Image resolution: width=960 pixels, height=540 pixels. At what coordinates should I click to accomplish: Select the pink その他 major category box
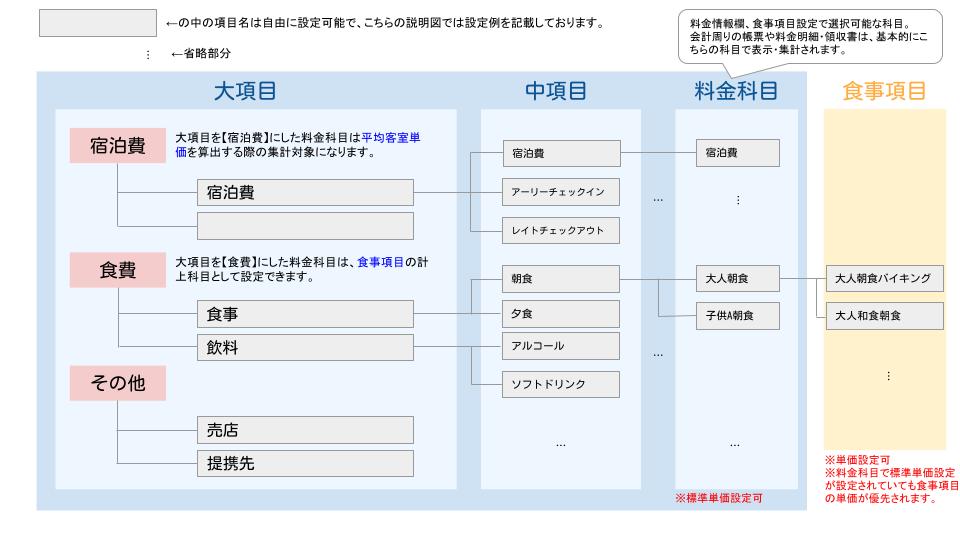[118, 382]
